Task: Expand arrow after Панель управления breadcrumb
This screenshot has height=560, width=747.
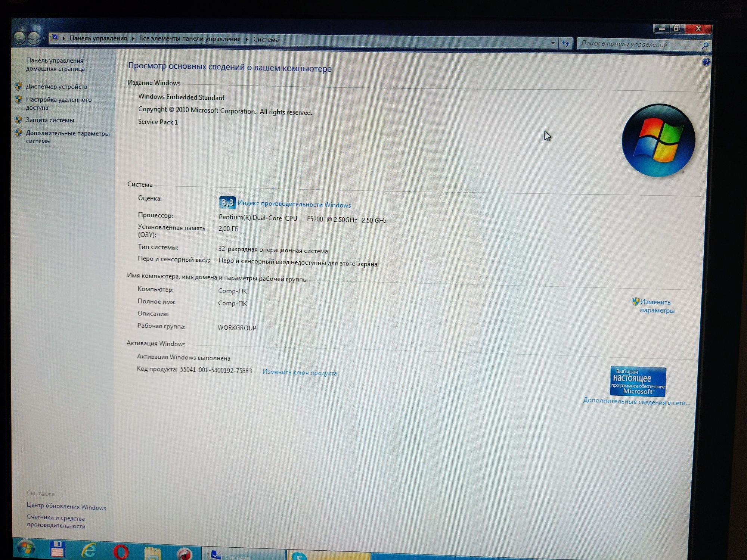Action: pos(133,38)
